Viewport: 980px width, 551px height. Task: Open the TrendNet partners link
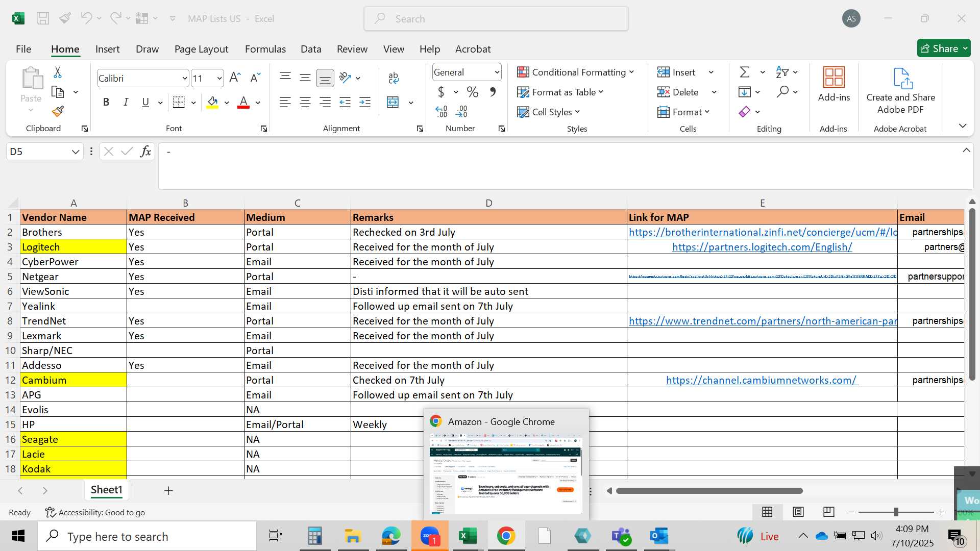click(763, 321)
